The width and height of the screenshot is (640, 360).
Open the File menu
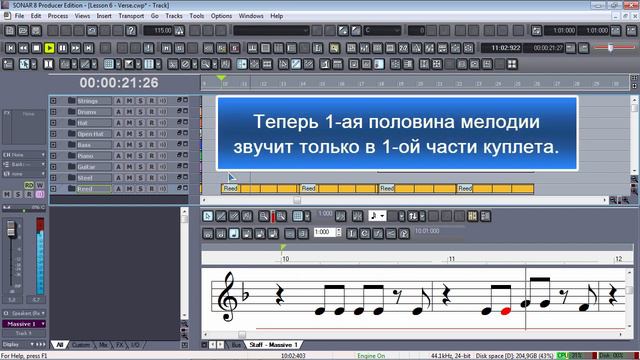tap(19, 16)
